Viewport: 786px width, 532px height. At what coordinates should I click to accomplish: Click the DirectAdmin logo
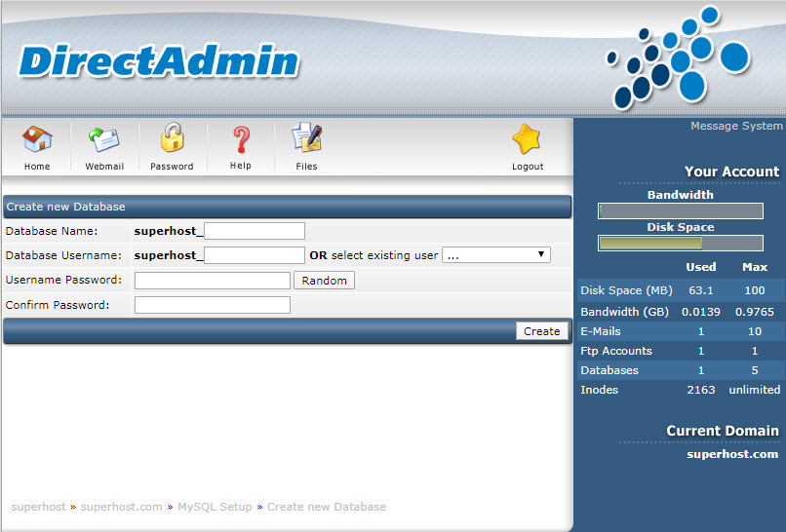[x=158, y=61]
